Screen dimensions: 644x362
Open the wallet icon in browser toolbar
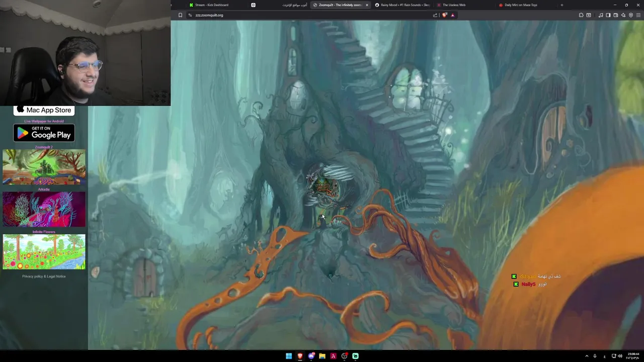616,15
